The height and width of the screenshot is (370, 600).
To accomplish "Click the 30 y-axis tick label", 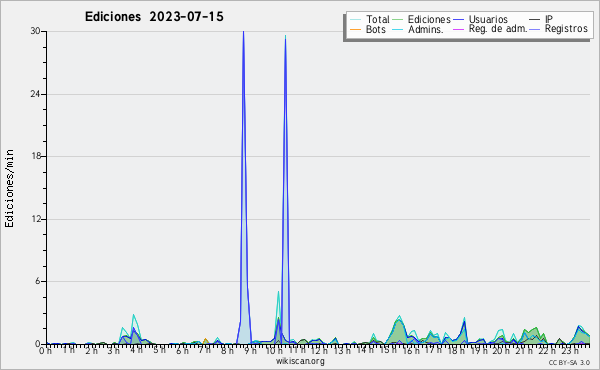I will 36,31.
